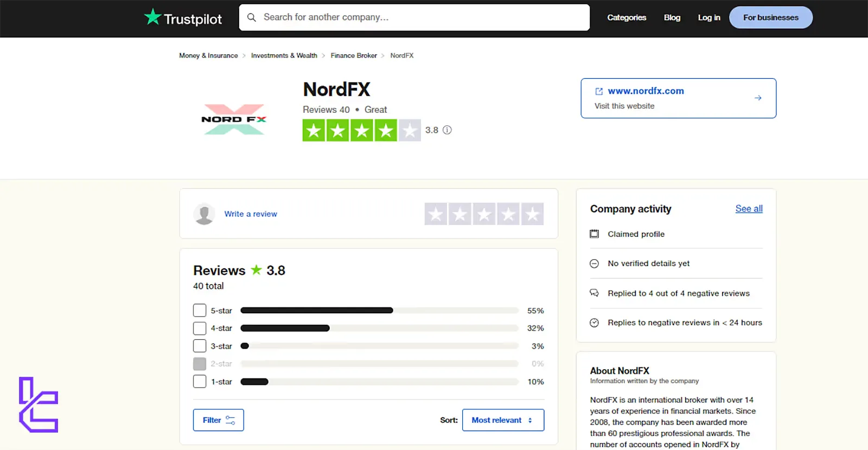This screenshot has height=450, width=868.
Task: Tick the 4-star filter checkbox
Action: pyautogui.click(x=200, y=329)
